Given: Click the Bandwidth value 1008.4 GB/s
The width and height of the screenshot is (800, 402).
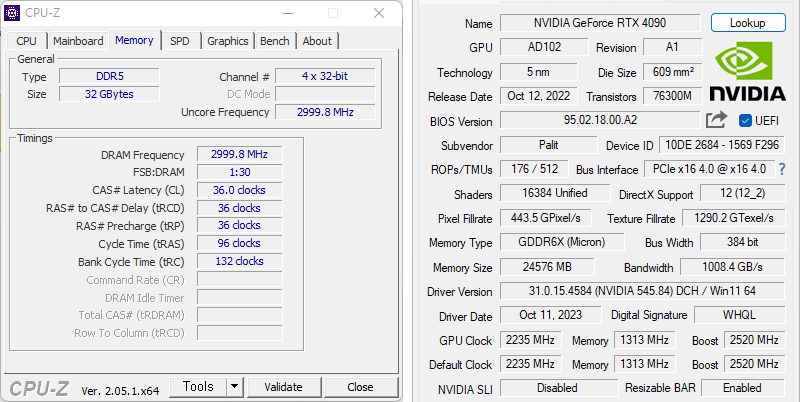Looking at the screenshot, I should (733, 266).
